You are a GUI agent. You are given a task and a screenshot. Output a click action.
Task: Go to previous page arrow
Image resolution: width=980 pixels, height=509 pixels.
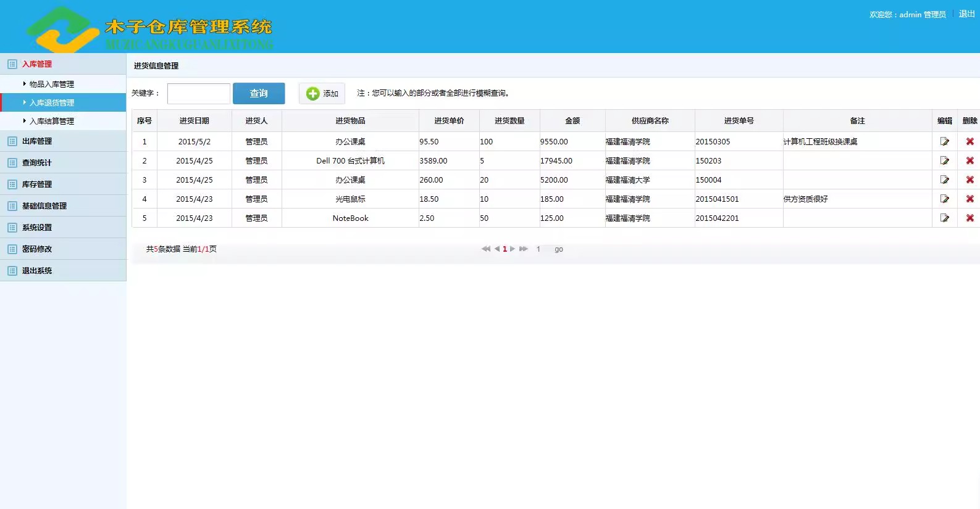coord(497,249)
